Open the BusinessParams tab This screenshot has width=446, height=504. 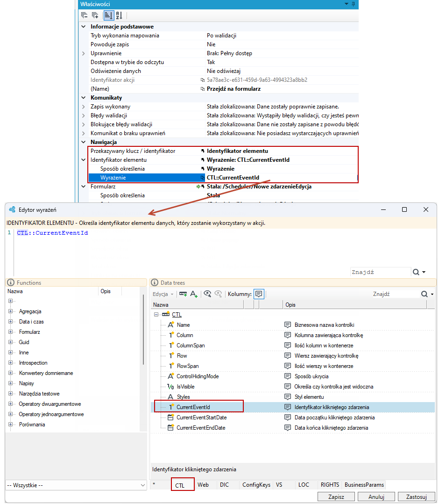coord(364,485)
